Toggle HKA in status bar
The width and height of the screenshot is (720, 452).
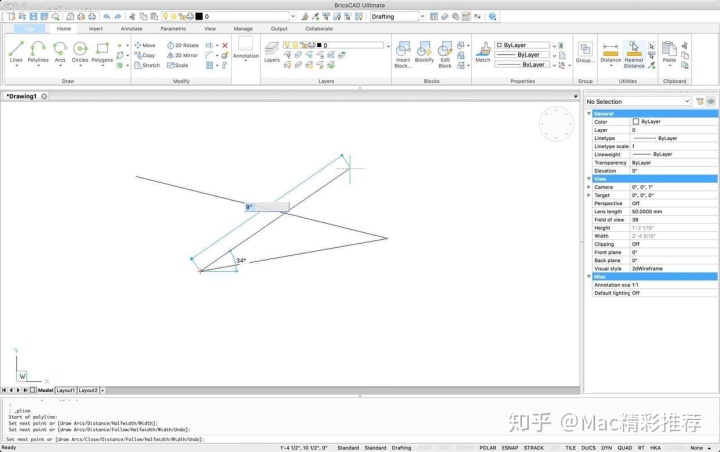655,448
